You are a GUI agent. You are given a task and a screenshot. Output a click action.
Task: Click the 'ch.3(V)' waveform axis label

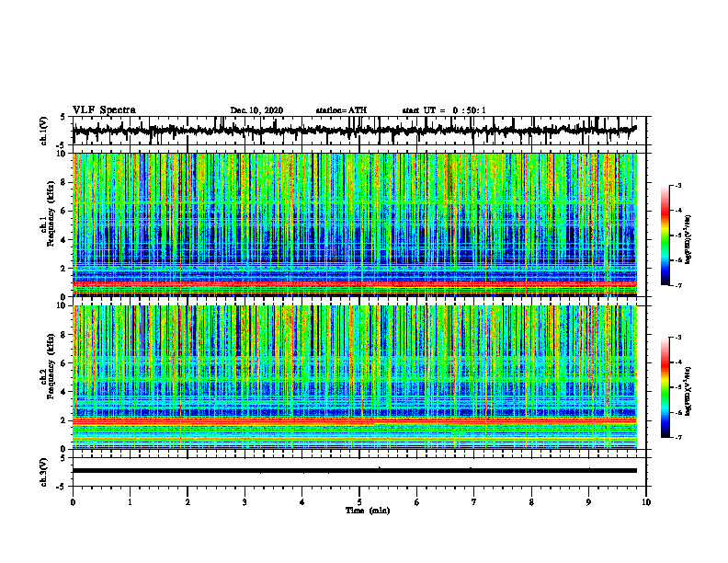coord(44,473)
